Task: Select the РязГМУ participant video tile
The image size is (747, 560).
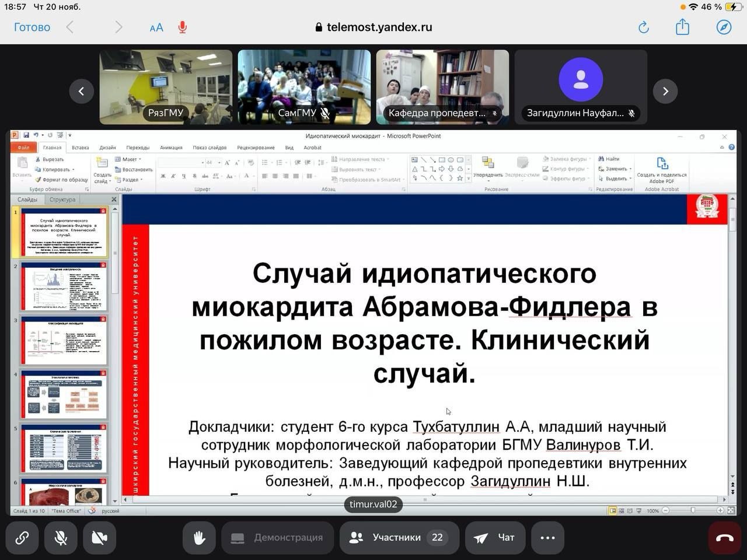Action: click(x=166, y=86)
